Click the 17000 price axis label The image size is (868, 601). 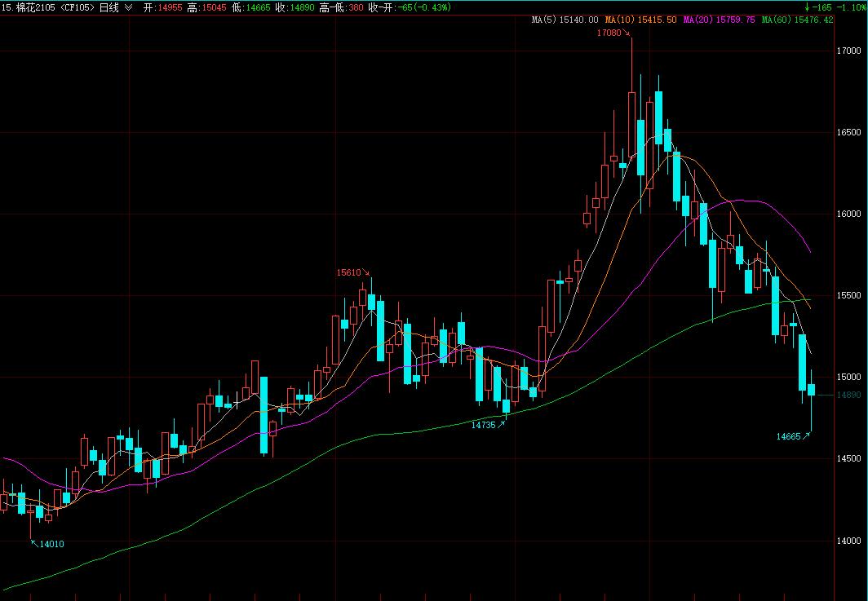848,51
